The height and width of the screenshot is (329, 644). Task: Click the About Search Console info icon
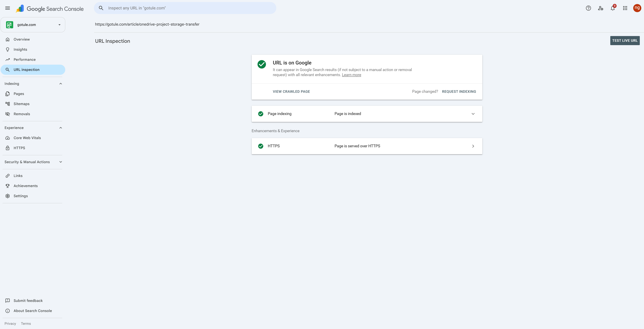tap(8, 311)
